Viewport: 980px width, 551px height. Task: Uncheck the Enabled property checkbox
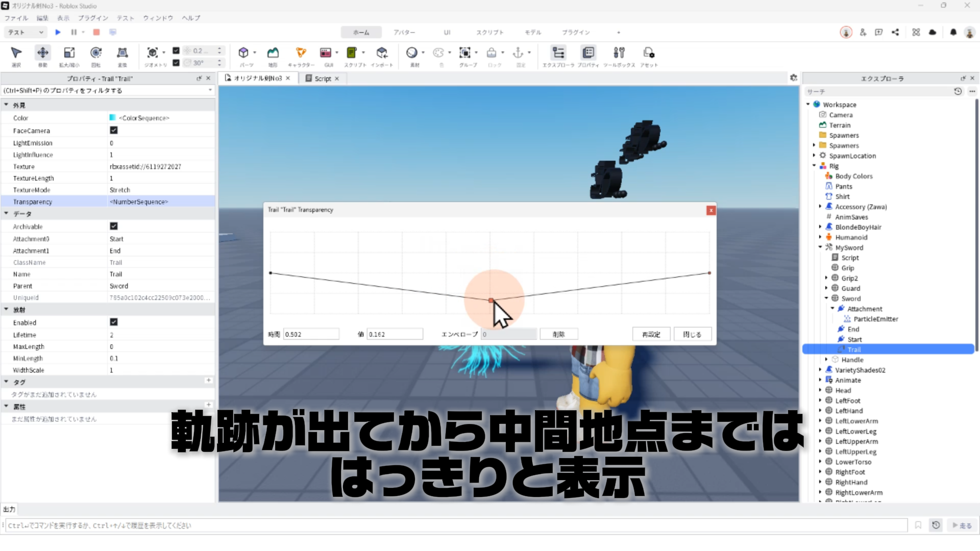coord(114,322)
